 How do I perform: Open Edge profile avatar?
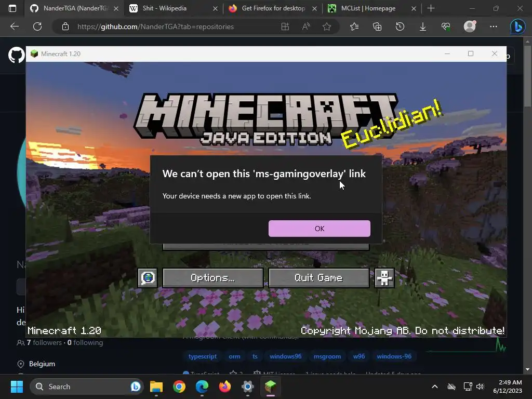coord(470,26)
